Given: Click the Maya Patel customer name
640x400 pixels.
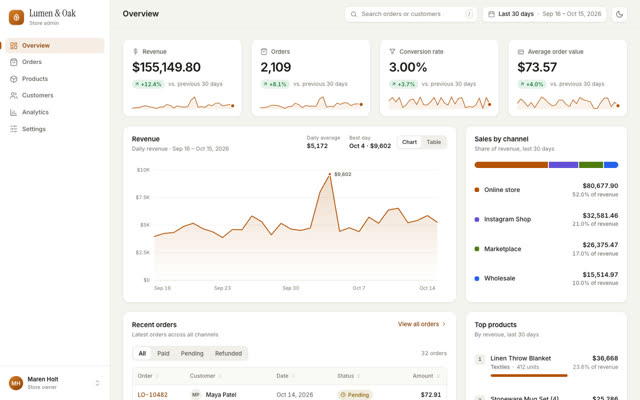Looking at the screenshot, I should click(x=221, y=395).
